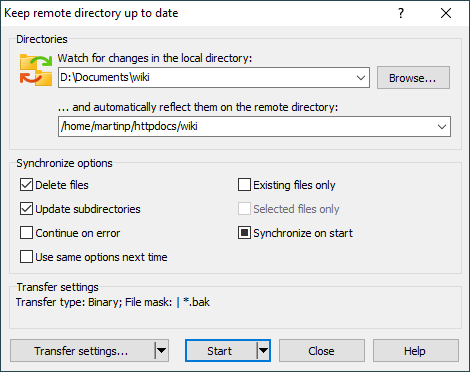
Task: Enable Existing files only option
Action: (x=244, y=185)
